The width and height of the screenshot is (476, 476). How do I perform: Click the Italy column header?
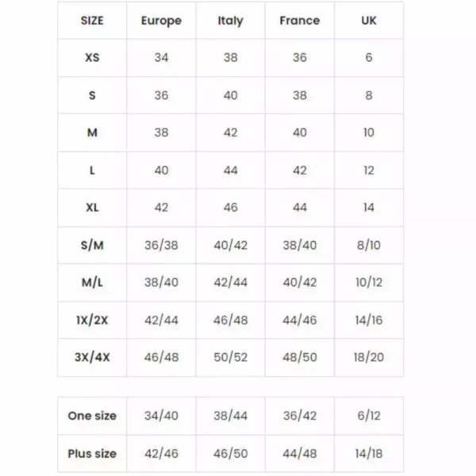[230, 21]
